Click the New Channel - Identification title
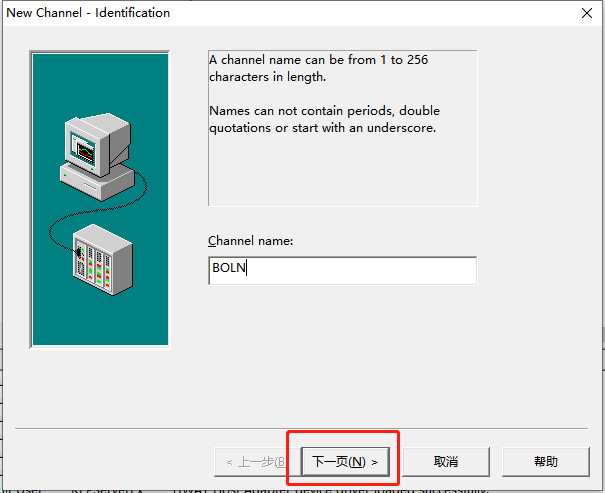This screenshot has height=493, width=605. coord(88,13)
